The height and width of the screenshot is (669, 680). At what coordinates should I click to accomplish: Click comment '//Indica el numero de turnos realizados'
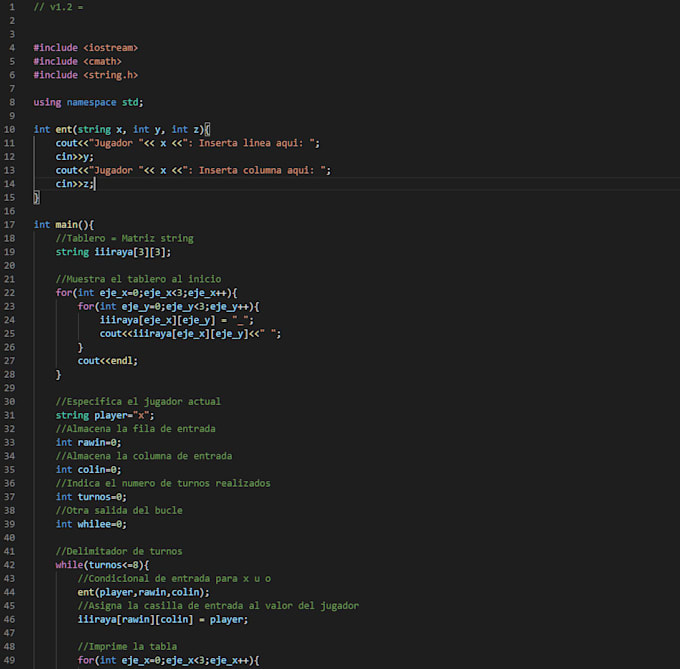pos(163,483)
